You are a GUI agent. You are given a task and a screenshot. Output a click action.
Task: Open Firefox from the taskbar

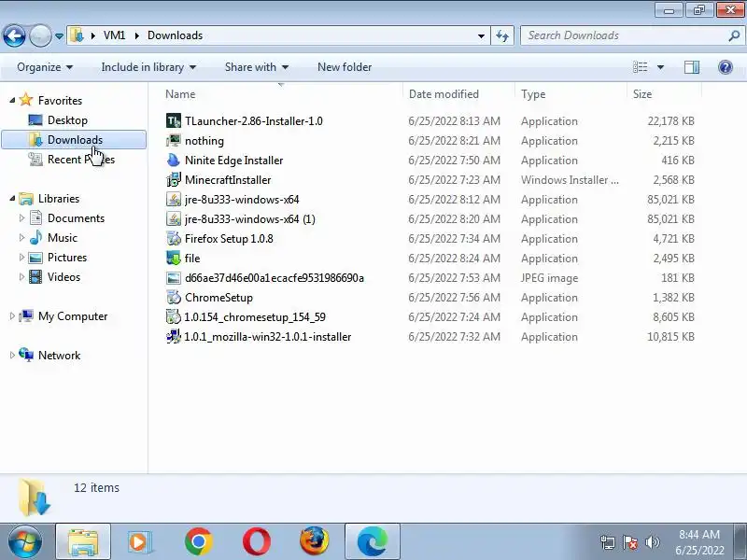(315, 541)
